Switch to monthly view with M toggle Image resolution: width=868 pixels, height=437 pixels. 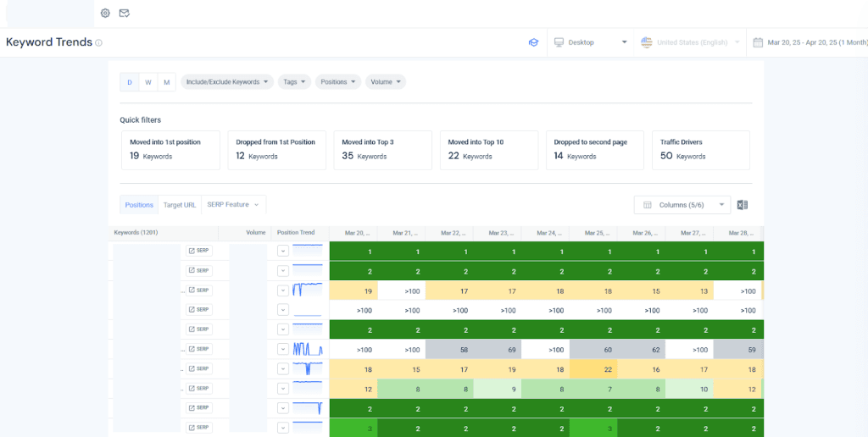(x=166, y=82)
